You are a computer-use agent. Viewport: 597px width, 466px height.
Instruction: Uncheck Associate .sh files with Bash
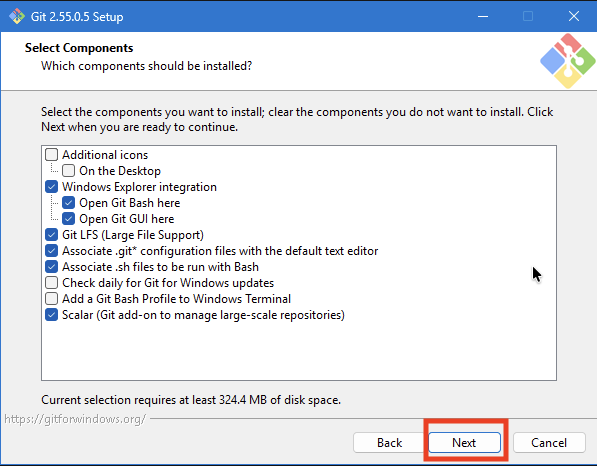51,267
